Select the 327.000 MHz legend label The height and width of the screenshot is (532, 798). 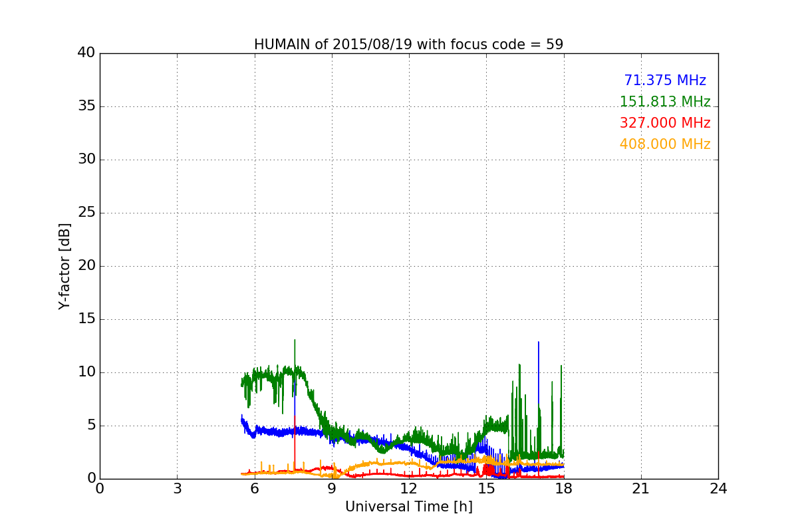pos(665,123)
